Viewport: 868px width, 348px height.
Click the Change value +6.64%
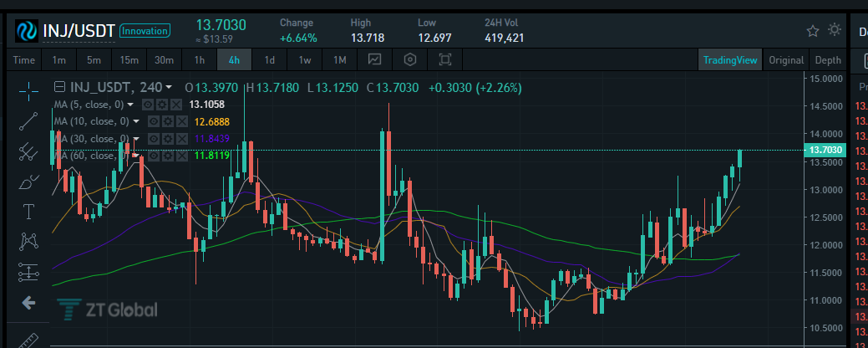(298, 38)
